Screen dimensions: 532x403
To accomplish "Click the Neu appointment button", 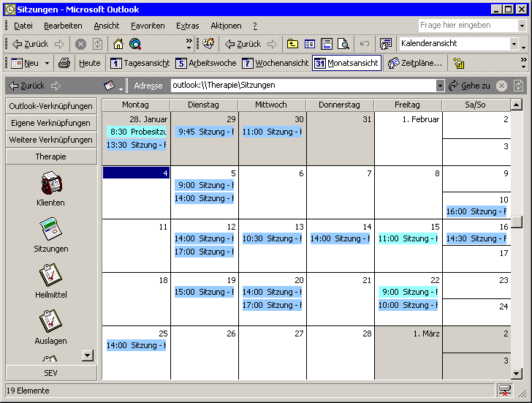I will pyautogui.click(x=25, y=63).
